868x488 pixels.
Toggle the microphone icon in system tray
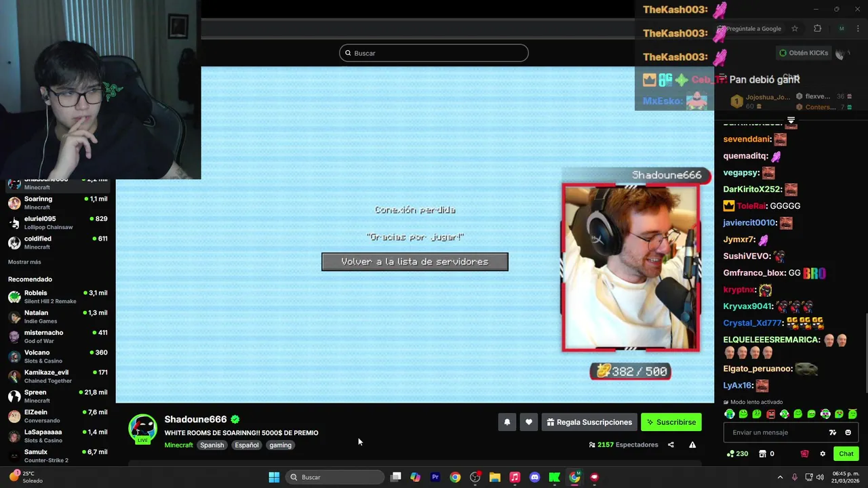tap(794, 477)
